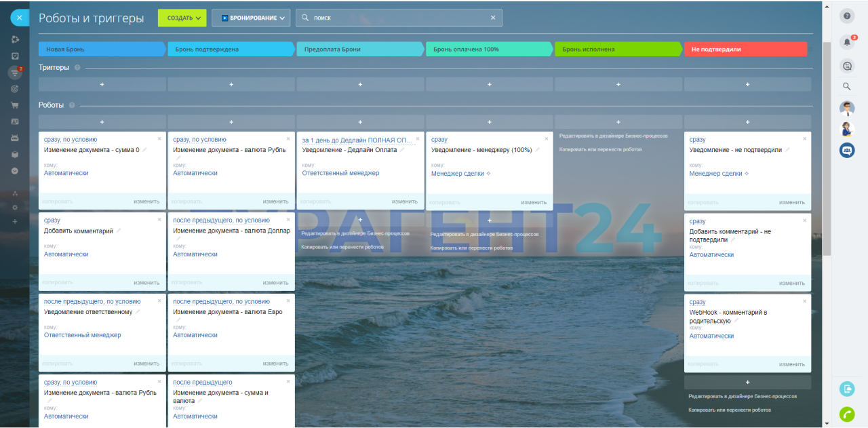Click the pencil icon beside 'Уведомление - Дедлайн Оплата'
Screen dimensions: 868x428
click(x=402, y=150)
